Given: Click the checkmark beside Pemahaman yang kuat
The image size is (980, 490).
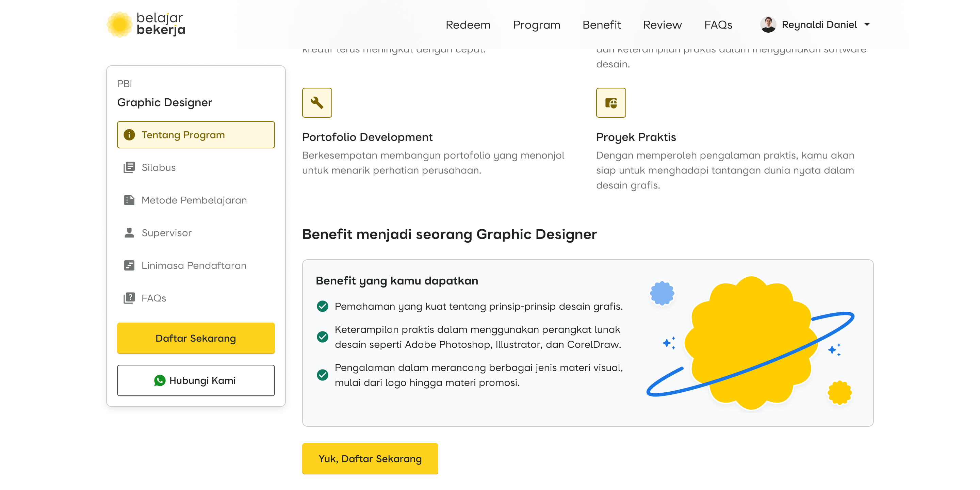Looking at the screenshot, I should 322,306.
